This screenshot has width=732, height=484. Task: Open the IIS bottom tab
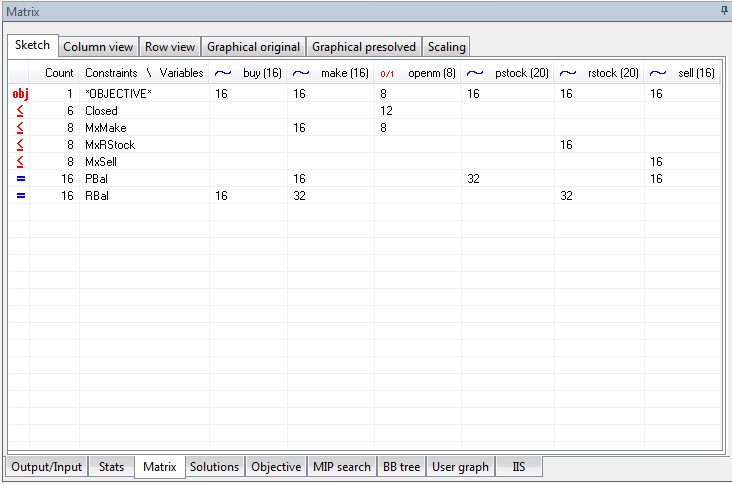pyautogui.click(x=518, y=467)
